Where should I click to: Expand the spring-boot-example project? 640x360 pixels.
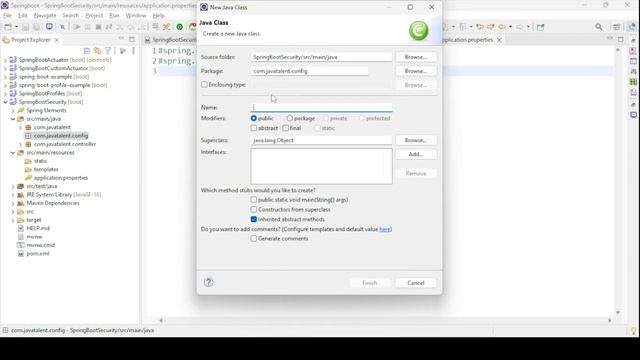click(5, 77)
